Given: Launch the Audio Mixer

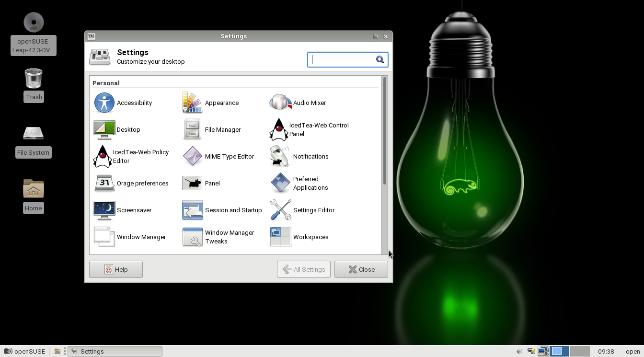Looking at the screenshot, I should click(x=280, y=103).
